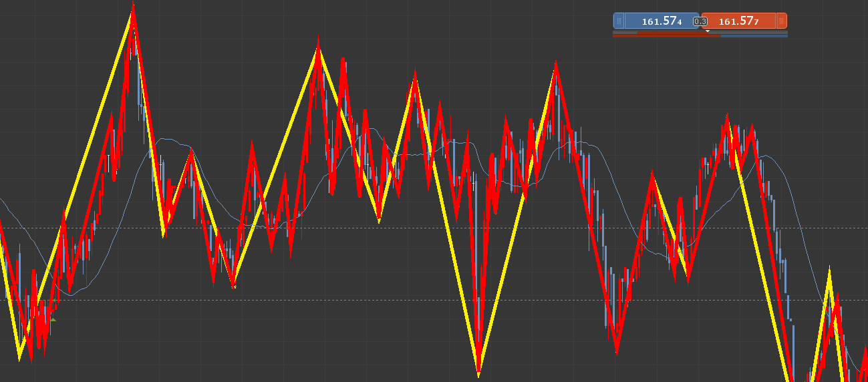Click the orange buy price 161.577 button
Screen dimensions: 868x382
[x=738, y=21]
